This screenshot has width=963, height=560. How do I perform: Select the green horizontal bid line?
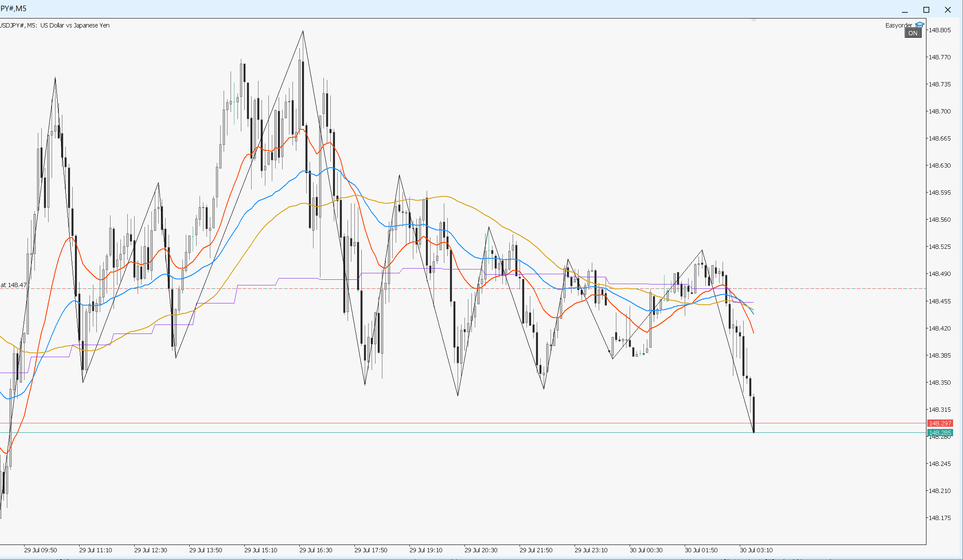pos(463,433)
